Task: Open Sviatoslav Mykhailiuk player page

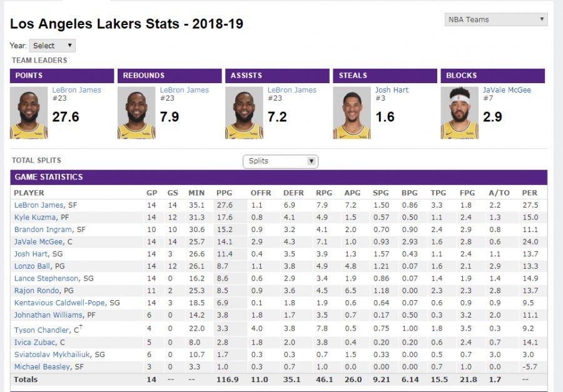Action: click(52, 354)
